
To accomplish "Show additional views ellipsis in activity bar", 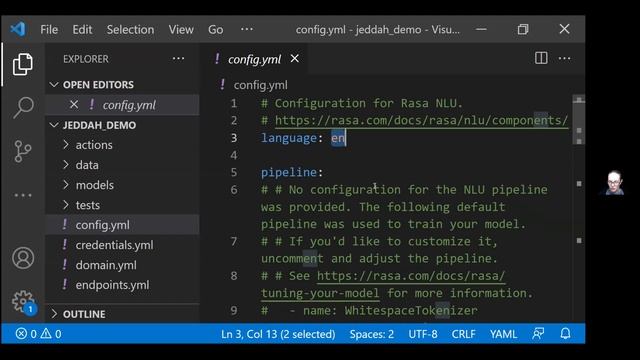I will tap(23, 195).
